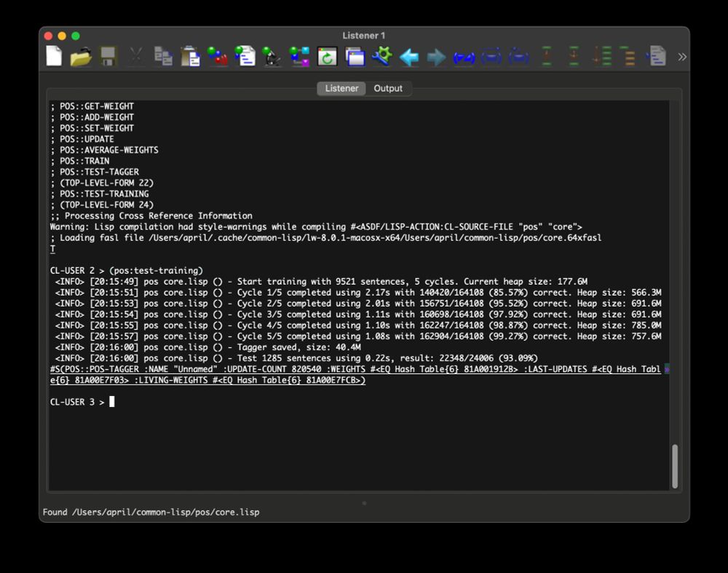Click the 'Tagger saved, size: 40.4M' line
Viewport: 728px width, 573px height.
[208, 347]
